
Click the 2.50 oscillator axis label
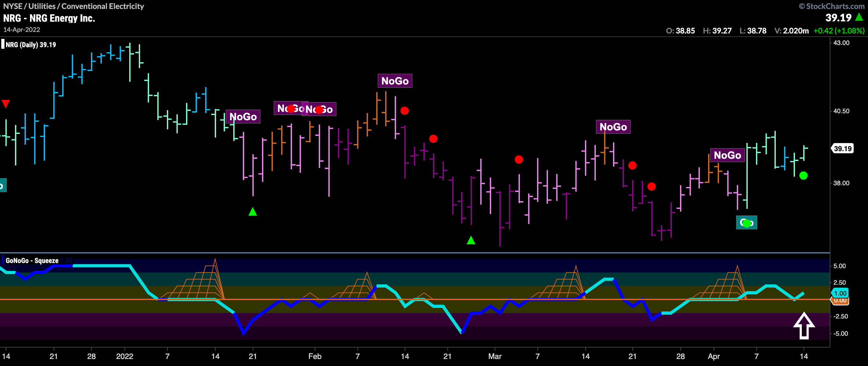coord(839,282)
